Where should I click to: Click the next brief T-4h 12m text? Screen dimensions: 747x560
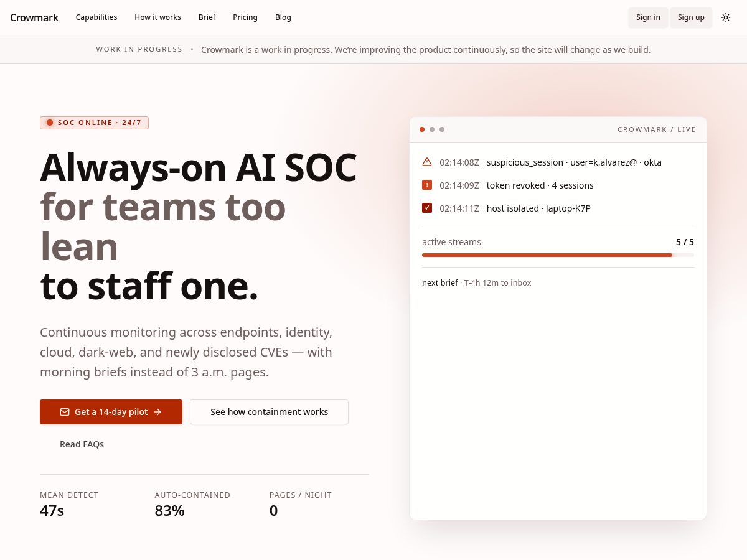pyautogui.click(x=477, y=282)
